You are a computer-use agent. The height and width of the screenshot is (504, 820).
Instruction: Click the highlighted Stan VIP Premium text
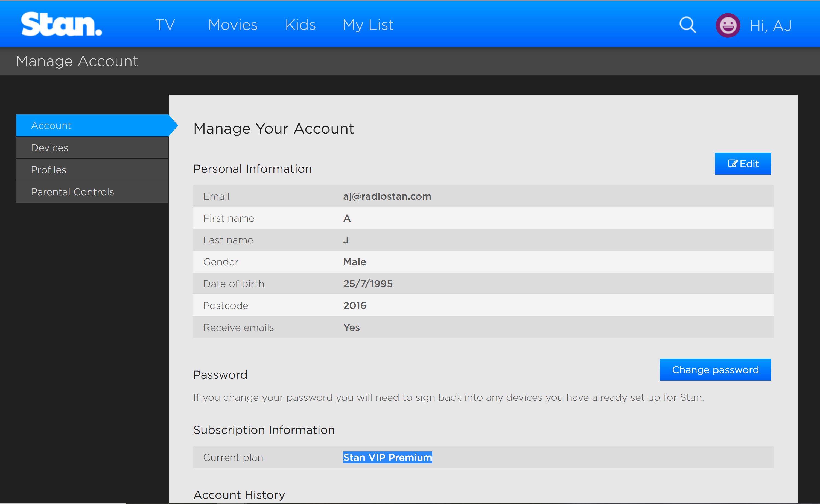387,457
